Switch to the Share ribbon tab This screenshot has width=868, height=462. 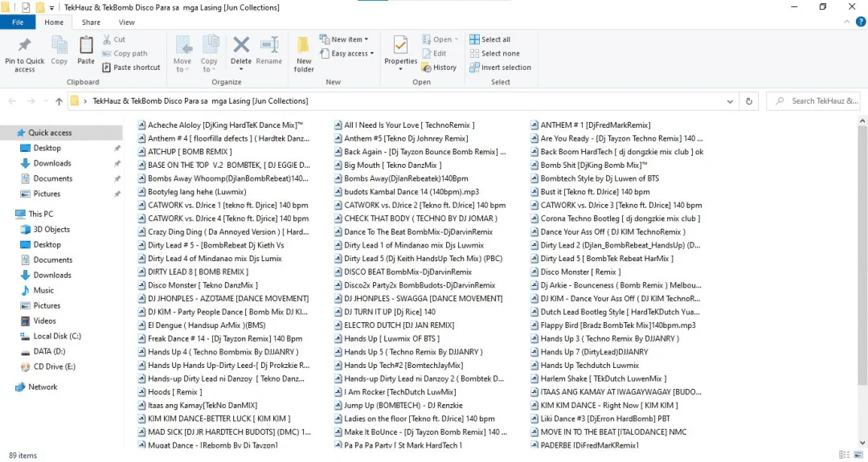pyautogui.click(x=91, y=22)
